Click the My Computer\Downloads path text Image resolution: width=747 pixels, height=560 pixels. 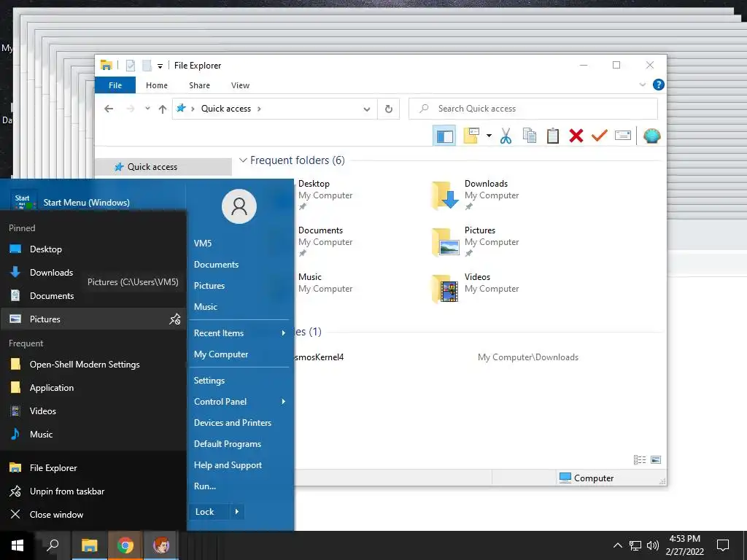click(x=528, y=357)
